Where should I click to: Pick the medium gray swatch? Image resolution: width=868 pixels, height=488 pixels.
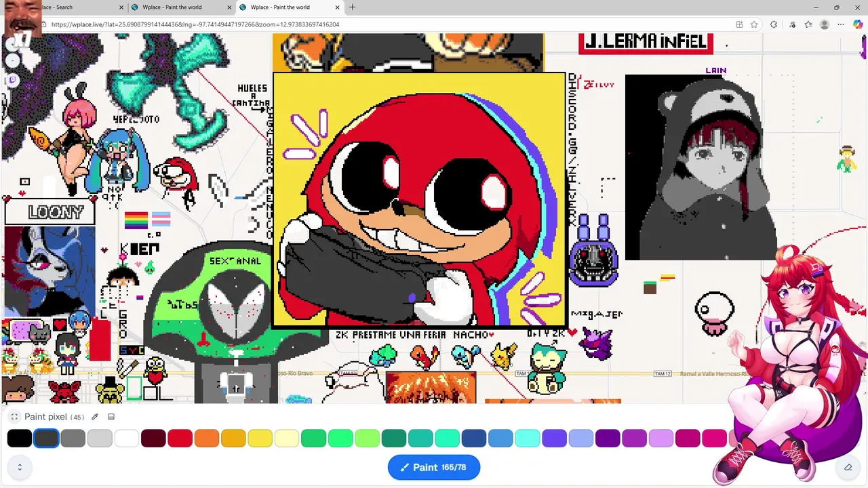(x=73, y=439)
